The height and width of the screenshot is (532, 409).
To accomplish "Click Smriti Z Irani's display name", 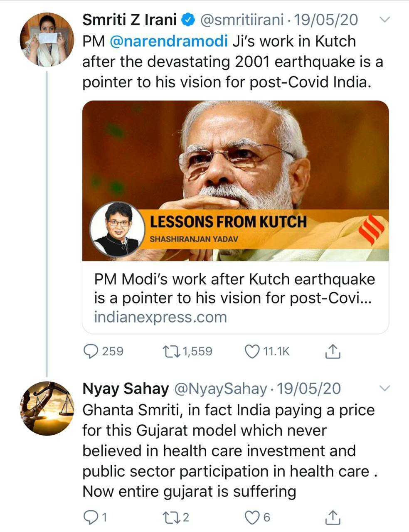I will pos(130,20).
